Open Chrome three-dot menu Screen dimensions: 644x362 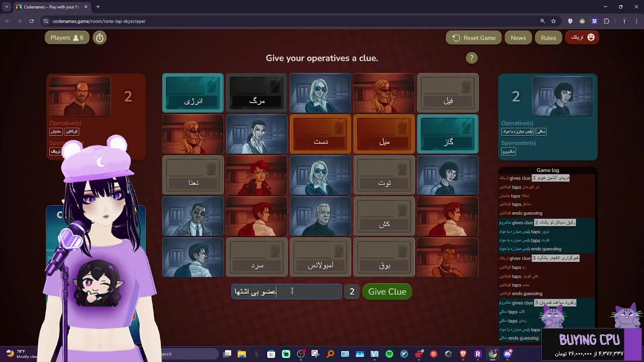(636, 21)
